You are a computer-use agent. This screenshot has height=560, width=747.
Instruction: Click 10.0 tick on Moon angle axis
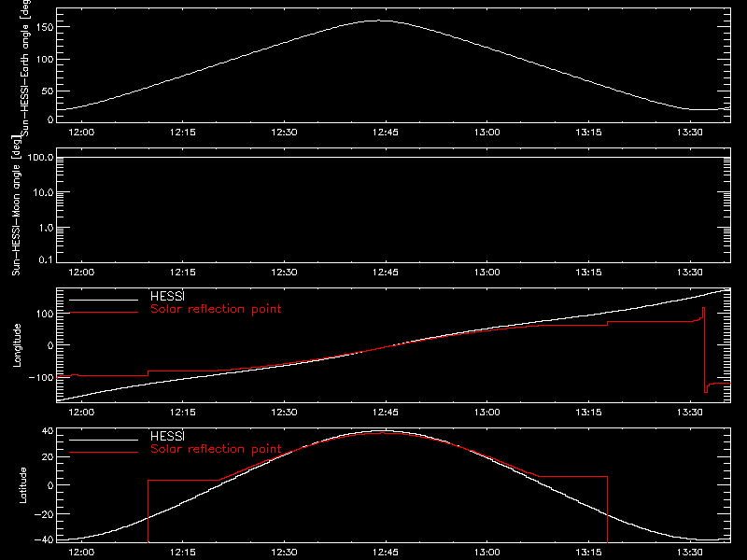coord(43,192)
